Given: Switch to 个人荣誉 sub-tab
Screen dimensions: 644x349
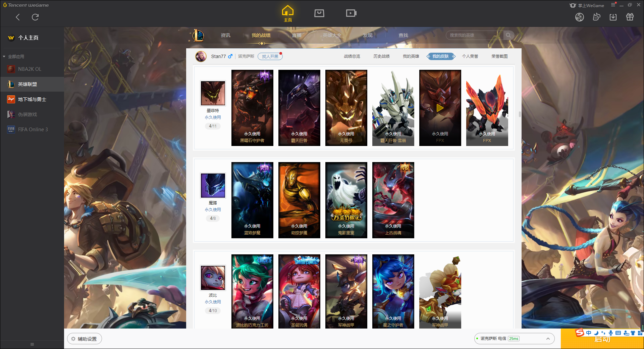Looking at the screenshot, I should pyautogui.click(x=470, y=56).
